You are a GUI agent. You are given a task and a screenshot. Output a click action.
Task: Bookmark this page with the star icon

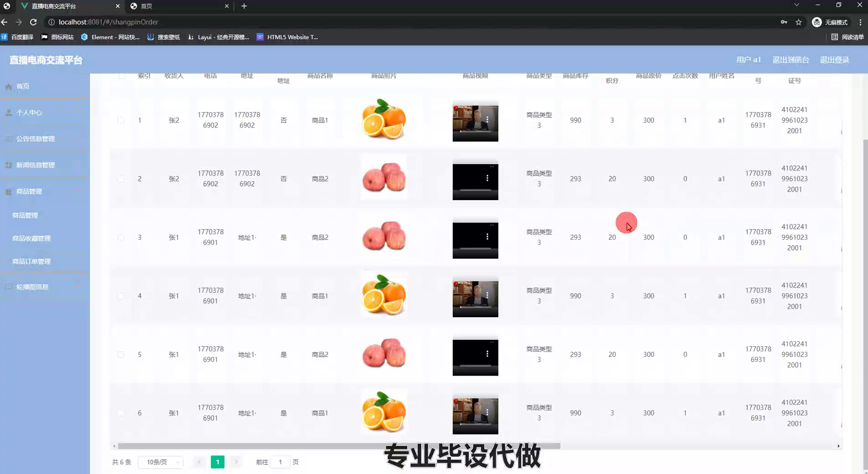(799, 22)
